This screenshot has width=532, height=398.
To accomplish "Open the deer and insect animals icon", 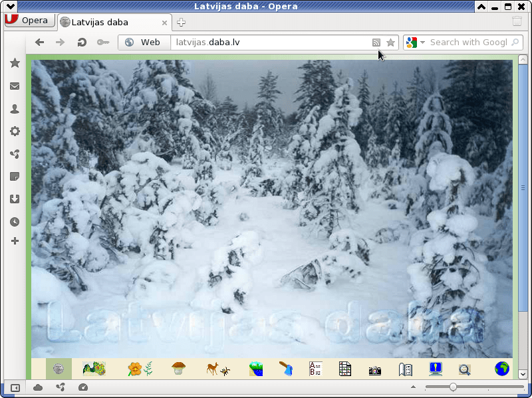I will coord(218,369).
